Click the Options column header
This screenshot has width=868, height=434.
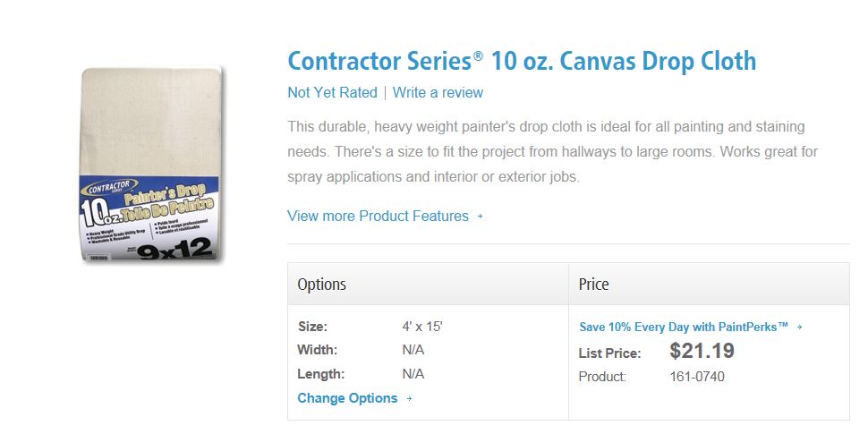coord(322,285)
